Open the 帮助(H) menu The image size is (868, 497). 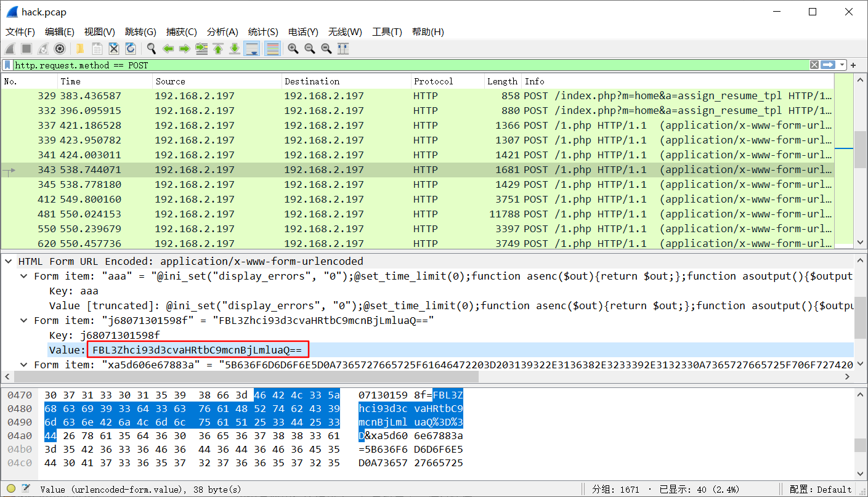[x=428, y=32]
